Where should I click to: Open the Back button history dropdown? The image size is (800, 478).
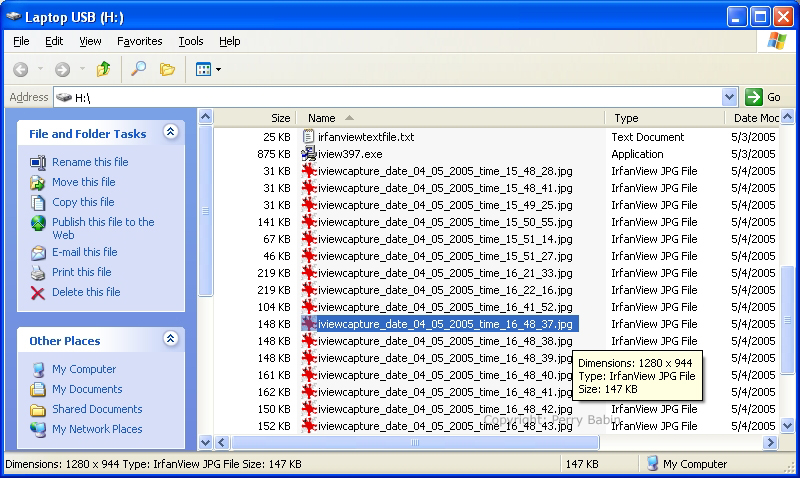[x=40, y=69]
